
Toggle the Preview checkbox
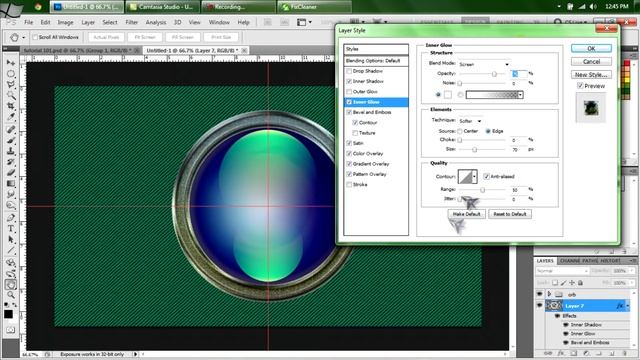[x=580, y=86]
